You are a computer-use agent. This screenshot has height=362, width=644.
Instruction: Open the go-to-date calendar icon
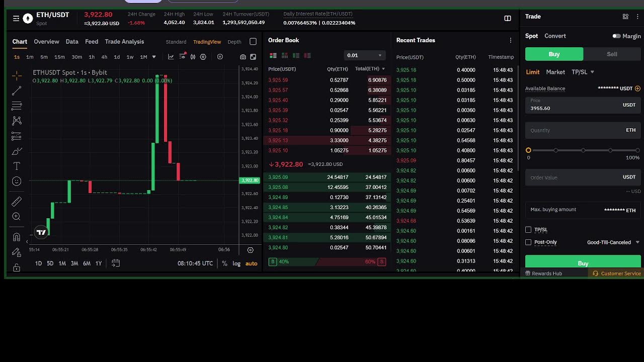pyautogui.click(x=116, y=263)
